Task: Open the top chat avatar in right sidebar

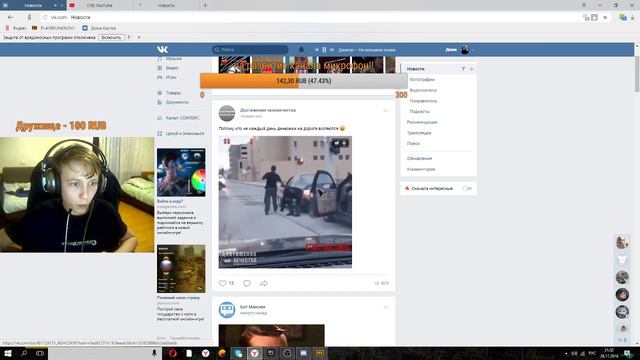Action: tap(622, 242)
